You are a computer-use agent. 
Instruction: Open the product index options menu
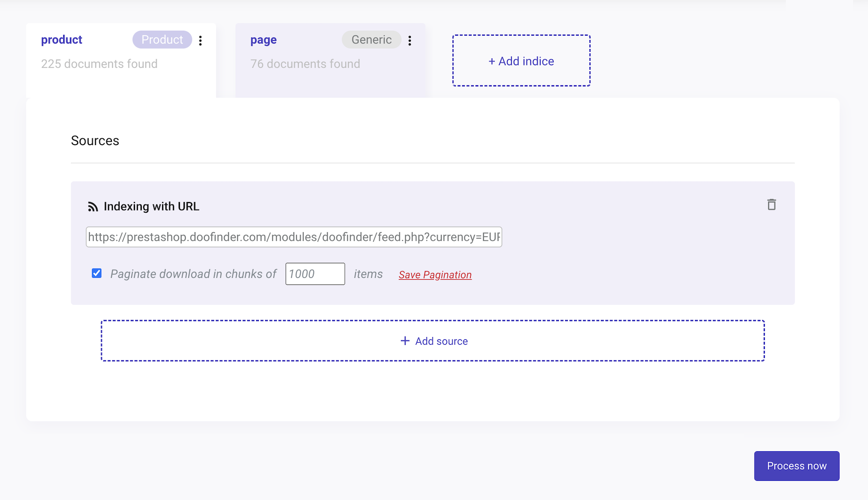point(201,41)
